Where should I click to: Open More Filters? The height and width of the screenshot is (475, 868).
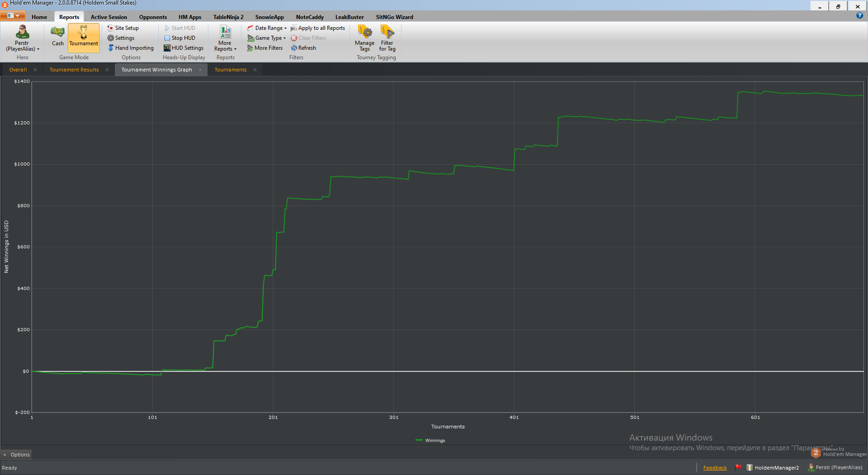click(265, 48)
